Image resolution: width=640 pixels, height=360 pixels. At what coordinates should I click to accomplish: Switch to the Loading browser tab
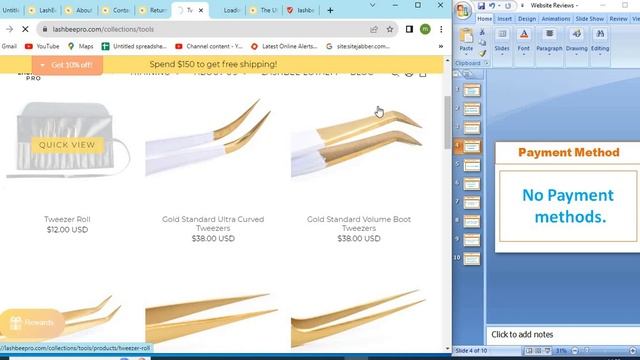click(229, 11)
